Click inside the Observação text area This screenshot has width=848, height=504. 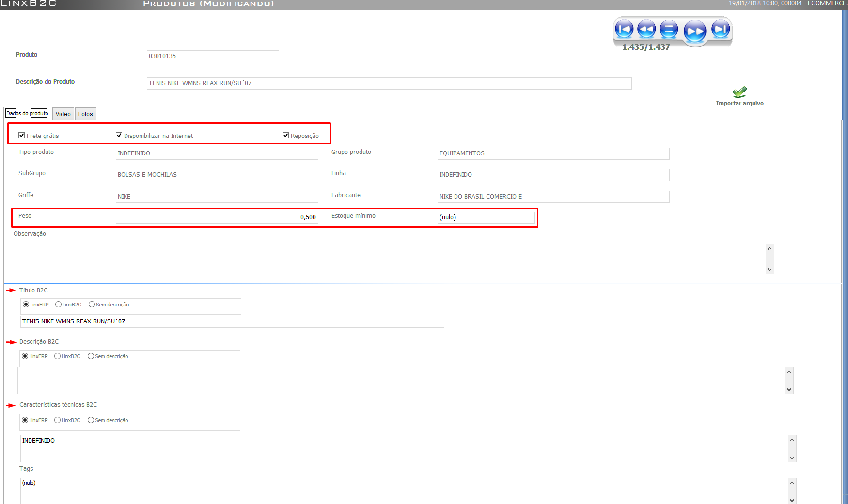(390, 259)
